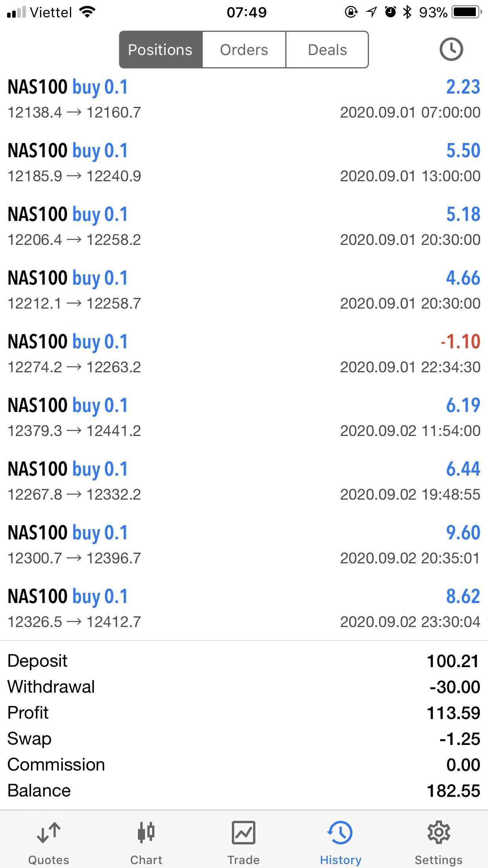The image size is (488, 868).
Task: Tap the Wi-Fi icon in status bar
Action: [x=87, y=12]
